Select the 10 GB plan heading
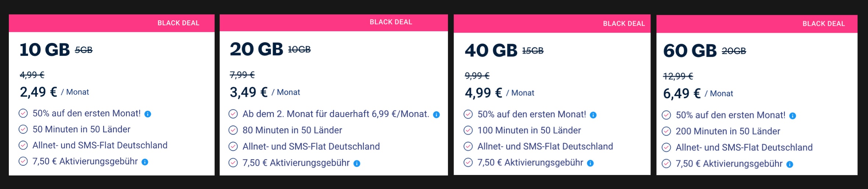The width and height of the screenshot is (868, 189). coord(45,50)
